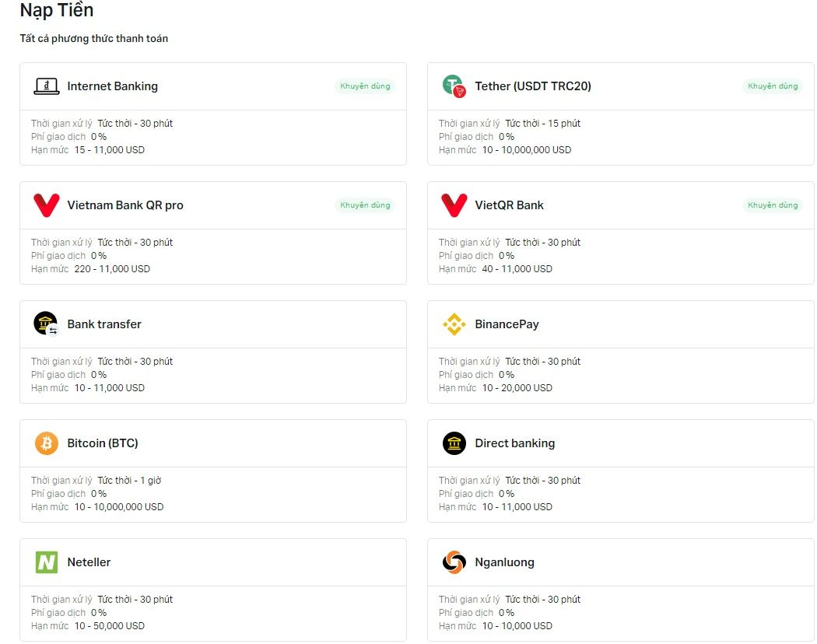Image resolution: width=817 pixels, height=644 pixels.
Task: Click limit '220 - 11,000 USD' text
Action: click(112, 269)
